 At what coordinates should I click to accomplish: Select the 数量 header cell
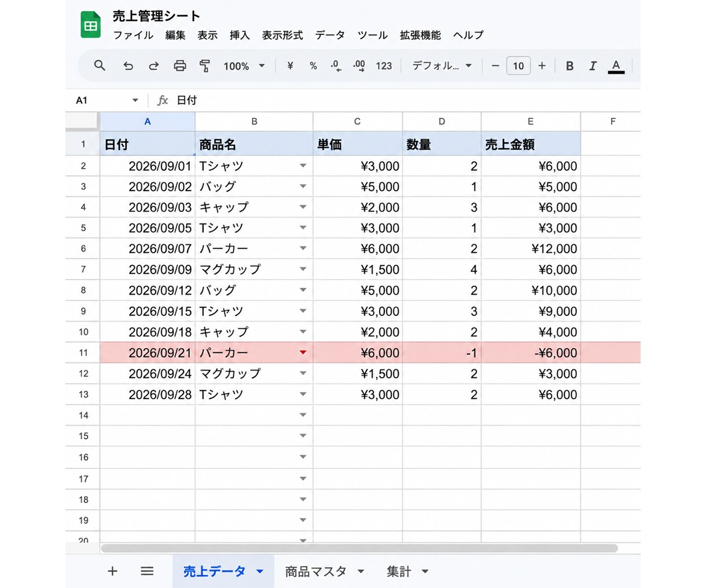point(442,144)
